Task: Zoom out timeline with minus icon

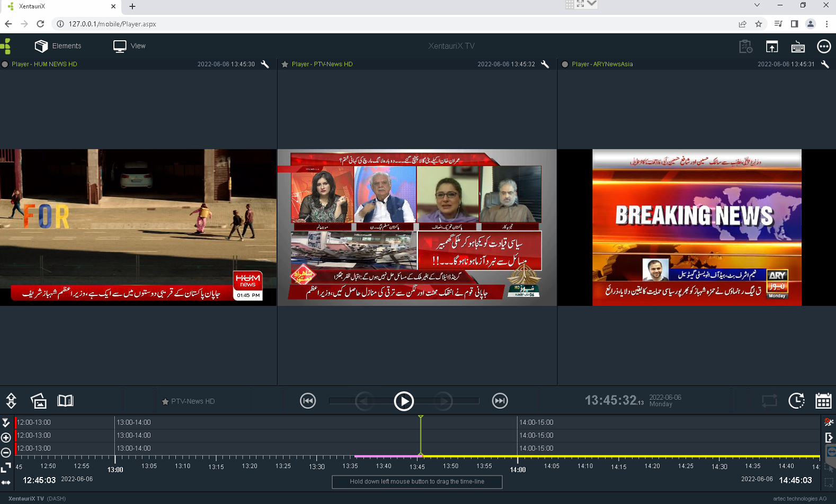Action: pyautogui.click(x=6, y=453)
